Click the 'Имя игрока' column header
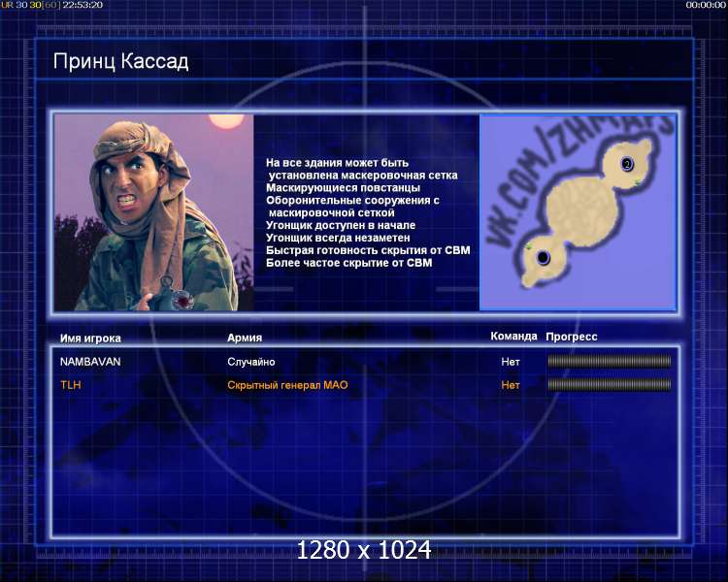 coord(90,339)
